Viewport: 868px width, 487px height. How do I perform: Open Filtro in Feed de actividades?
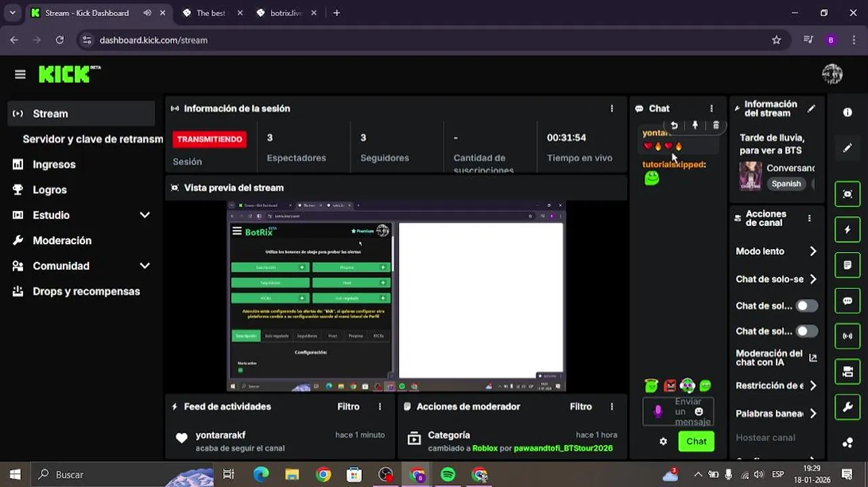[x=348, y=407]
